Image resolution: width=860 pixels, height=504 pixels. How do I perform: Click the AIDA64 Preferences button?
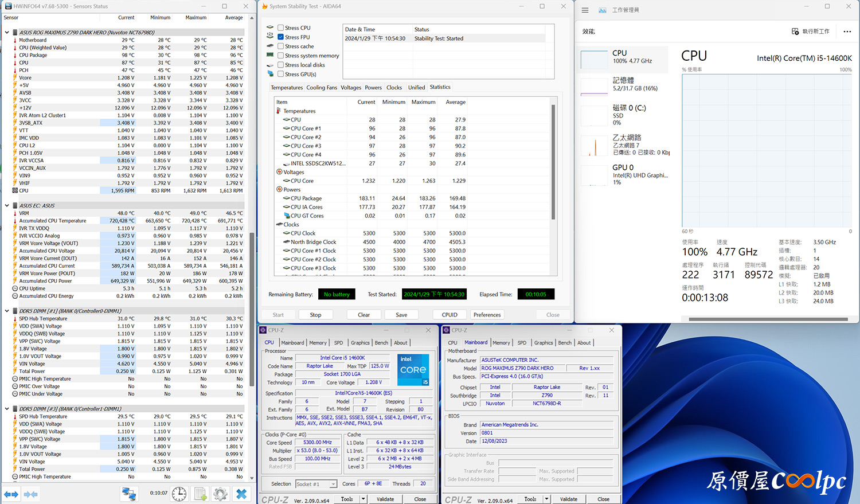(x=487, y=315)
